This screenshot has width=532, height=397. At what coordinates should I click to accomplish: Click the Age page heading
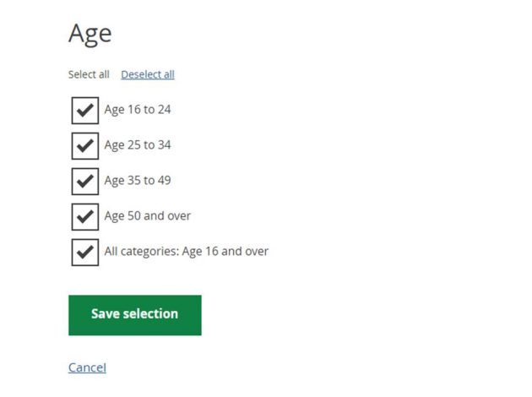90,34
